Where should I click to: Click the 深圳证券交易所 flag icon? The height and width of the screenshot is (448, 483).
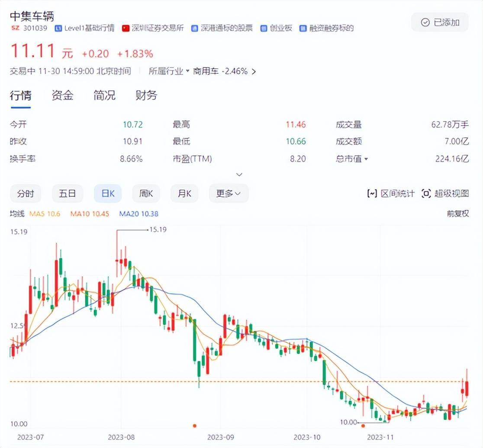(x=126, y=28)
